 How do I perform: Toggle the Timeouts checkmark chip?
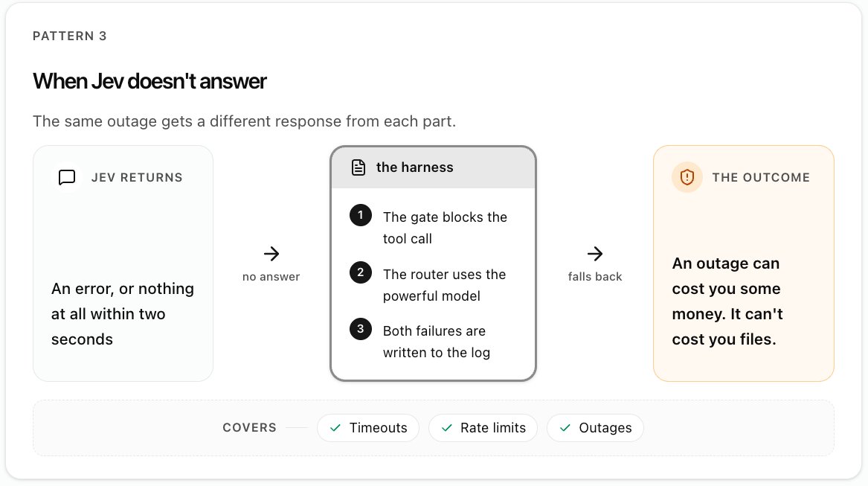368,428
